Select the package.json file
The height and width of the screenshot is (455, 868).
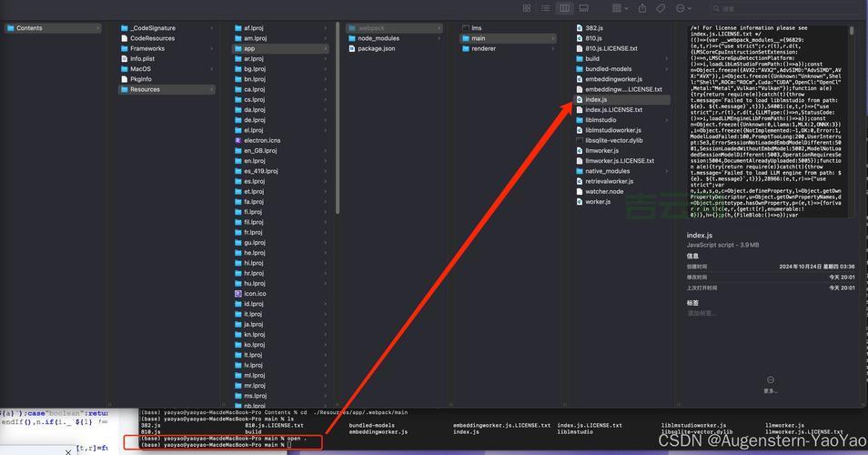click(x=376, y=48)
